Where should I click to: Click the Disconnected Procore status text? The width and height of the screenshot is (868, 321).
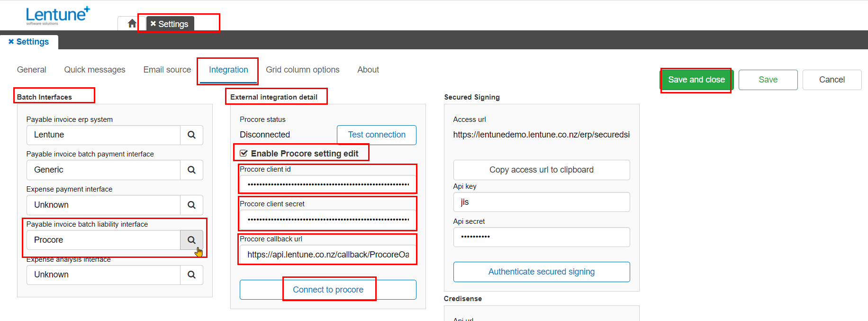click(x=265, y=135)
